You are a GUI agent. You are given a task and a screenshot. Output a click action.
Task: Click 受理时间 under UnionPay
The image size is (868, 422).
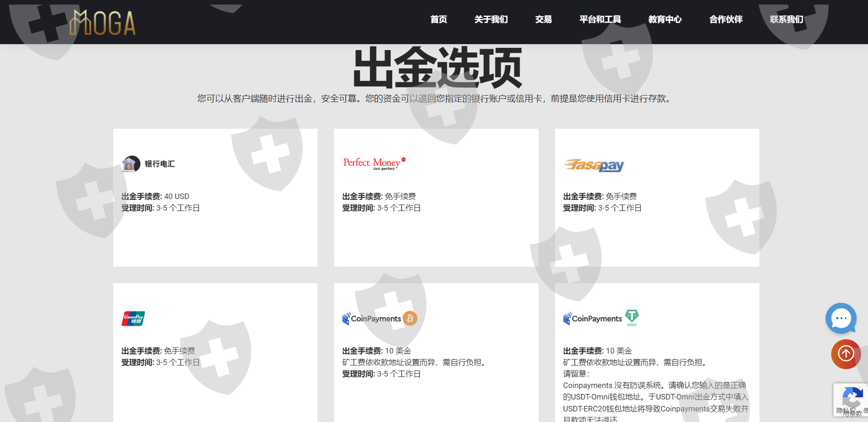pyautogui.click(x=161, y=362)
